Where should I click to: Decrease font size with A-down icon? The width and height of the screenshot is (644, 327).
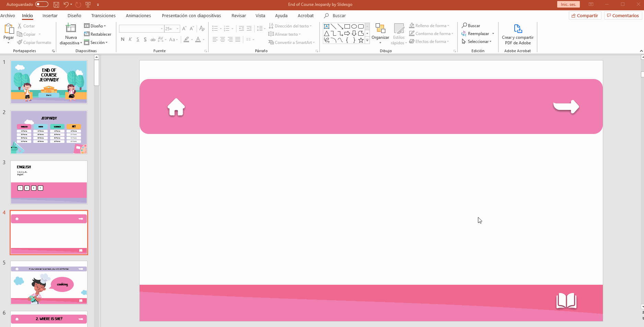[192, 29]
